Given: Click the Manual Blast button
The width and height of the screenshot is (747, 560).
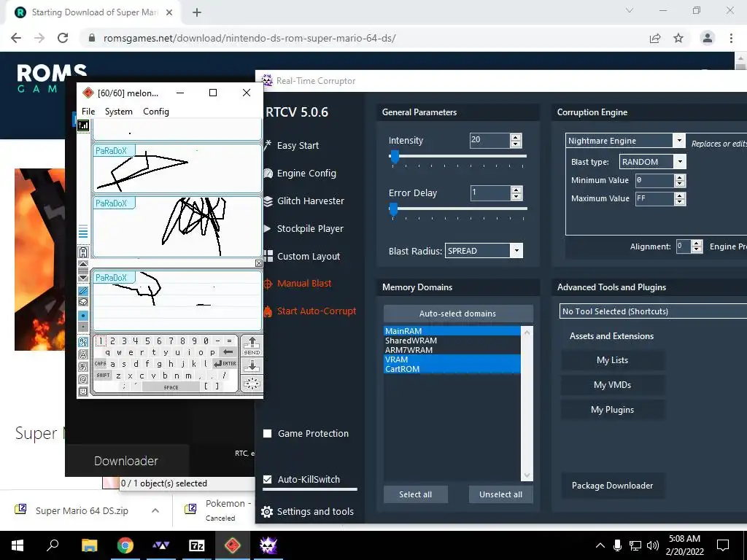Looking at the screenshot, I should pyautogui.click(x=298, y=284).
